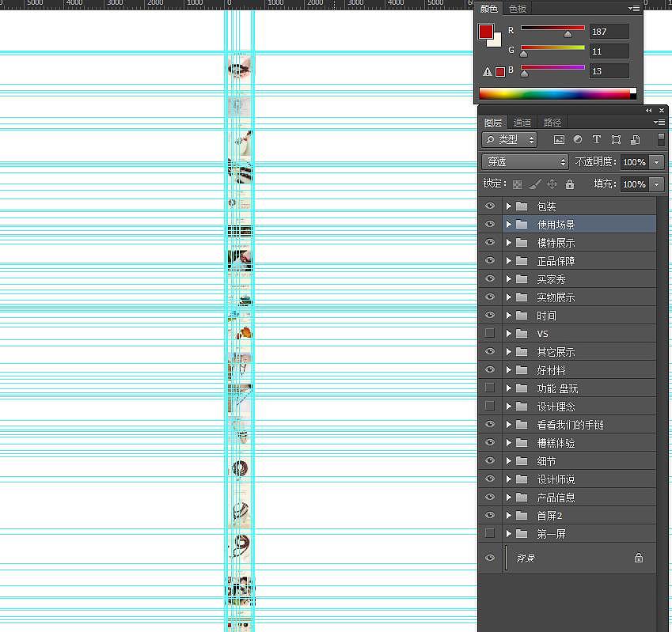Image resolution: width=672 pixels, height=632 pixels.
Task: Collapse the layers panel double-arrow icon
Action: pos(649,111)
